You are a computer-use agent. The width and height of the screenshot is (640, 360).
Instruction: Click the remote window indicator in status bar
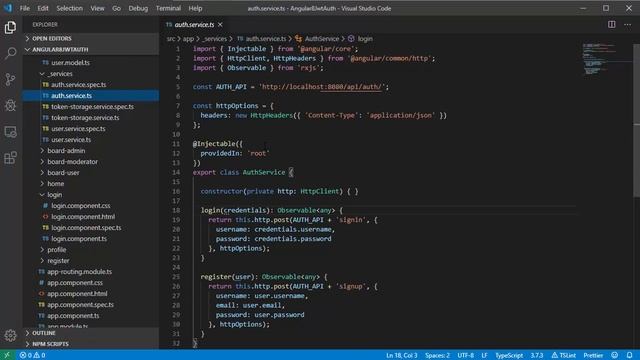(7, 355)
